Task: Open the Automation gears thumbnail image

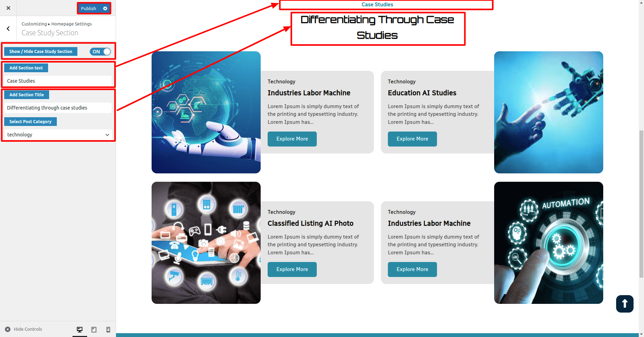Action: 549,243
